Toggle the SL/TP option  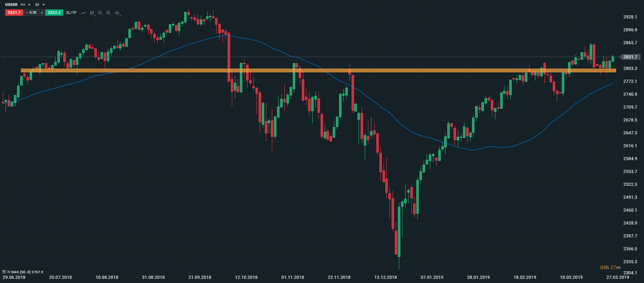[71, 13]
